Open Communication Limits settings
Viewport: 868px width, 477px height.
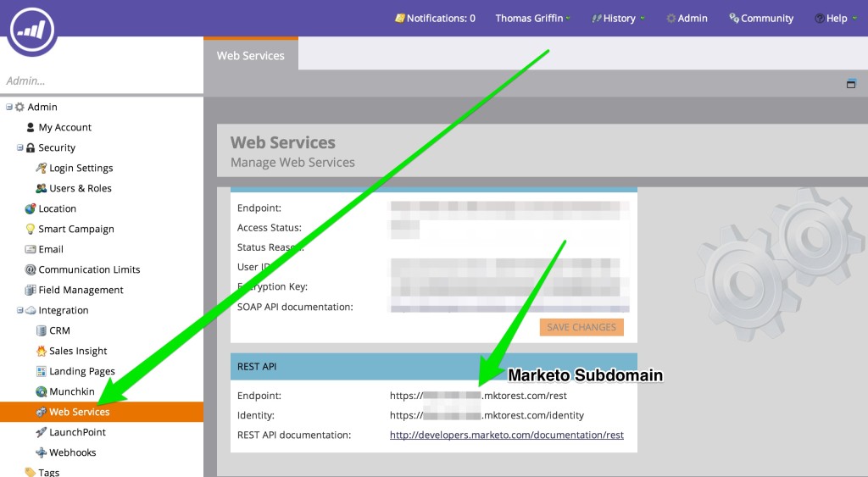pyautogui.click(x=89, y=269)
